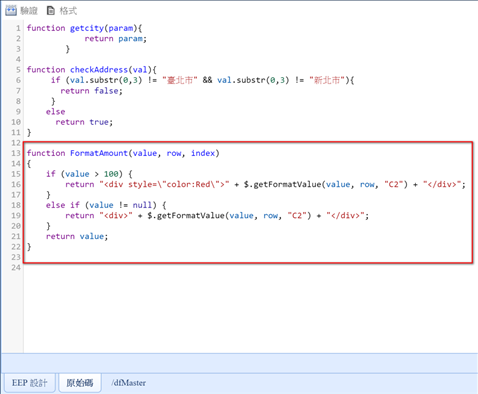The image size is (478, 394).
Task: Click line number 1 in the gutter
Action: click(x=18, y=28)
